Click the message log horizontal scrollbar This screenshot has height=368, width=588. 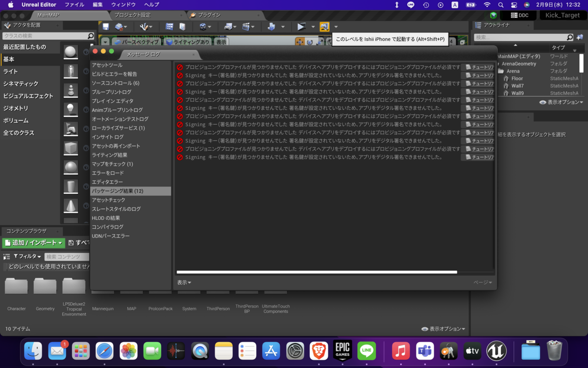(x=317, y=272)
